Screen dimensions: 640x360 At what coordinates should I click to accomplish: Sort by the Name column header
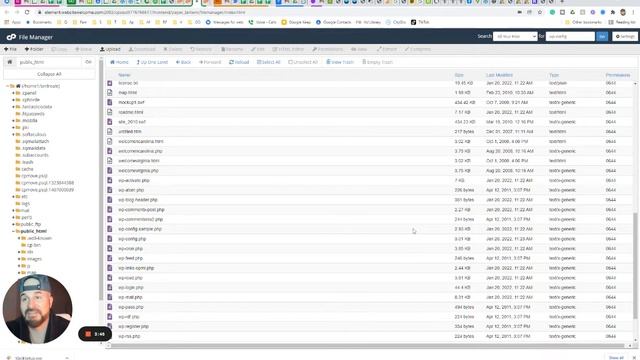click(124, 75)
